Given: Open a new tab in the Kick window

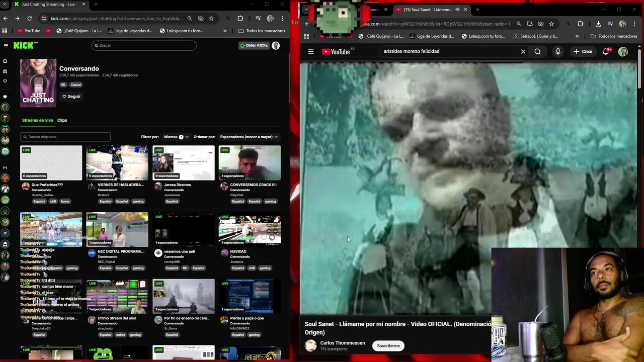Looking at the screenshot, I should tap(96, 4).
